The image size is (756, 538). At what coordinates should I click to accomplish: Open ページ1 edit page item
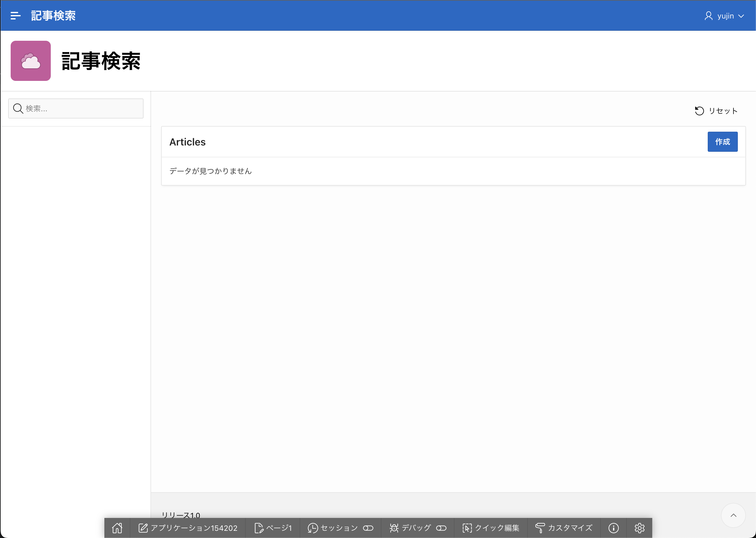[x=273, y=528]
